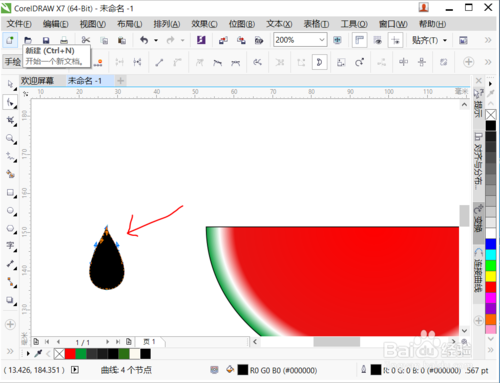Select the Pick tool arrow
Viewport: 500px width, 383px height.
tap(11, 84)
